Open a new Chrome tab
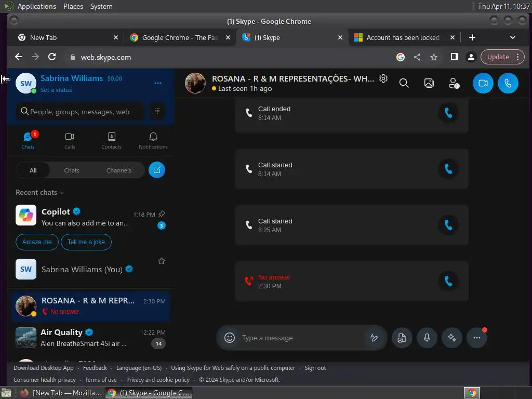 (472, 37)
